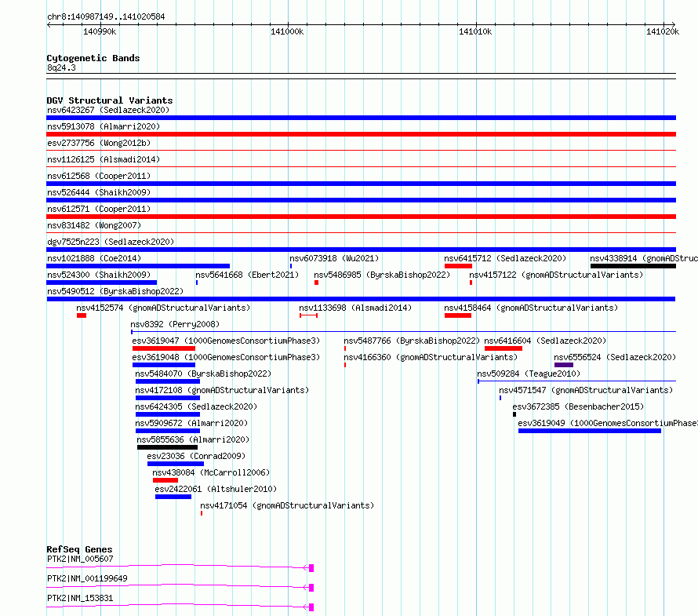Select the nsv4152574 red variant bar
This screenshot has height=616, width=698.
(82, 315)
